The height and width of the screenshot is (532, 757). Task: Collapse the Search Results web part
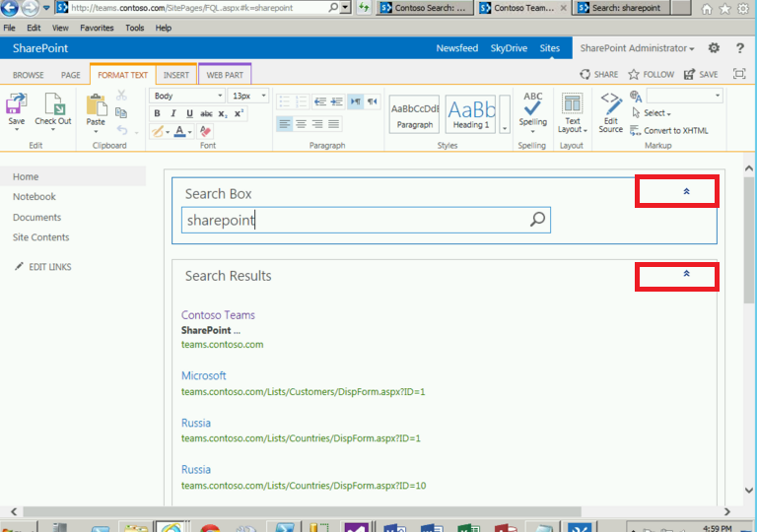[686, 273]
